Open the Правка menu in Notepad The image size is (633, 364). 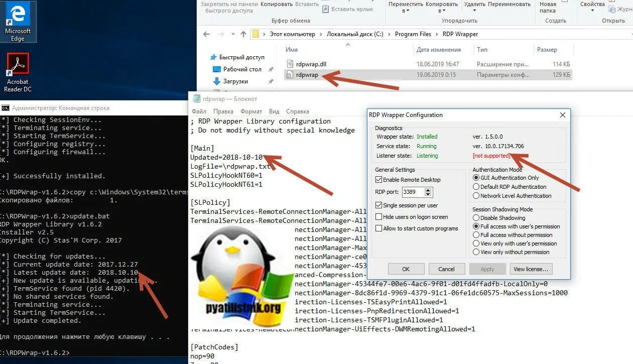click(223, 111)
